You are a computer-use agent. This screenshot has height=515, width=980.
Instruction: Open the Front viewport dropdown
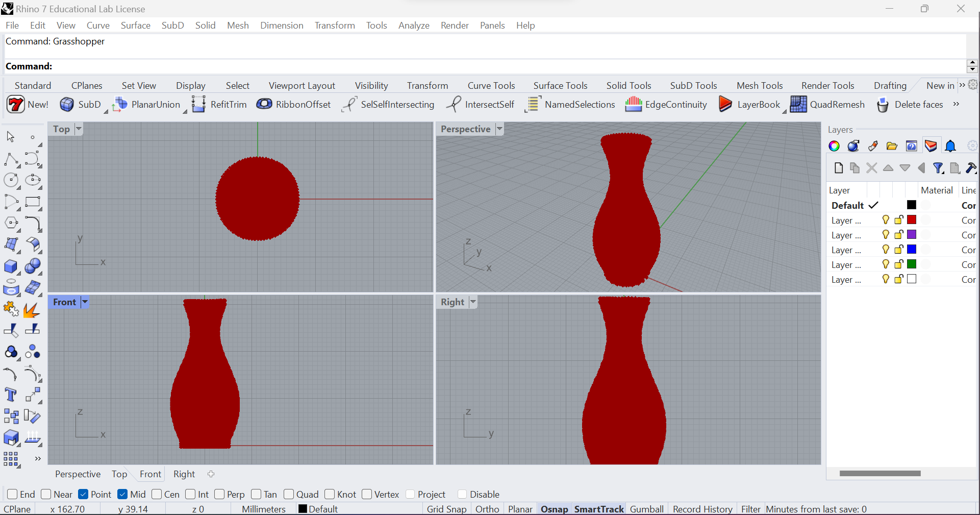point(85,302)
